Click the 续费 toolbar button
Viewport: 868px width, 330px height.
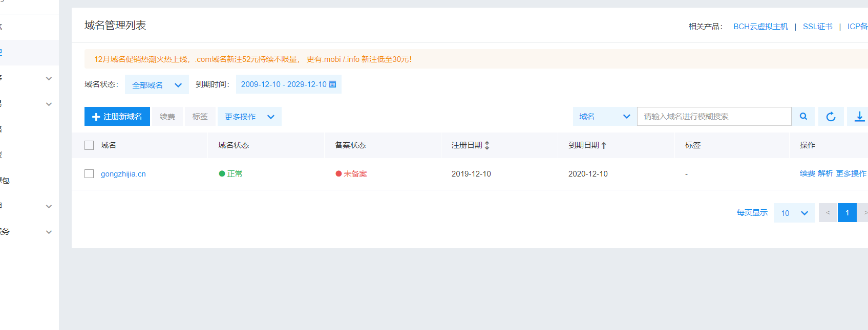click(x=167, y=117)
